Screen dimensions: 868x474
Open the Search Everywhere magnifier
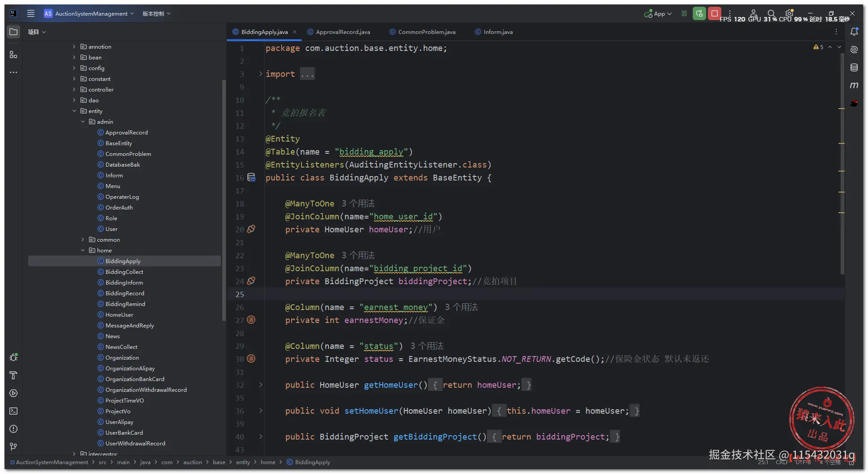click(771, 13)
